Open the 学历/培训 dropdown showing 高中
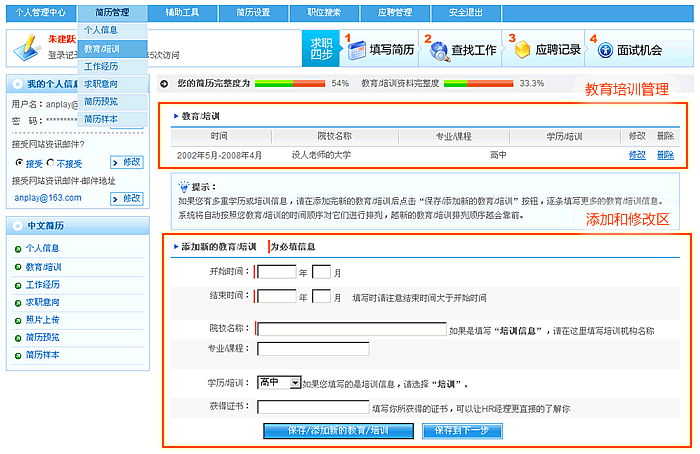This screenshot has height=454, width=700. click(x=279, y=382)
